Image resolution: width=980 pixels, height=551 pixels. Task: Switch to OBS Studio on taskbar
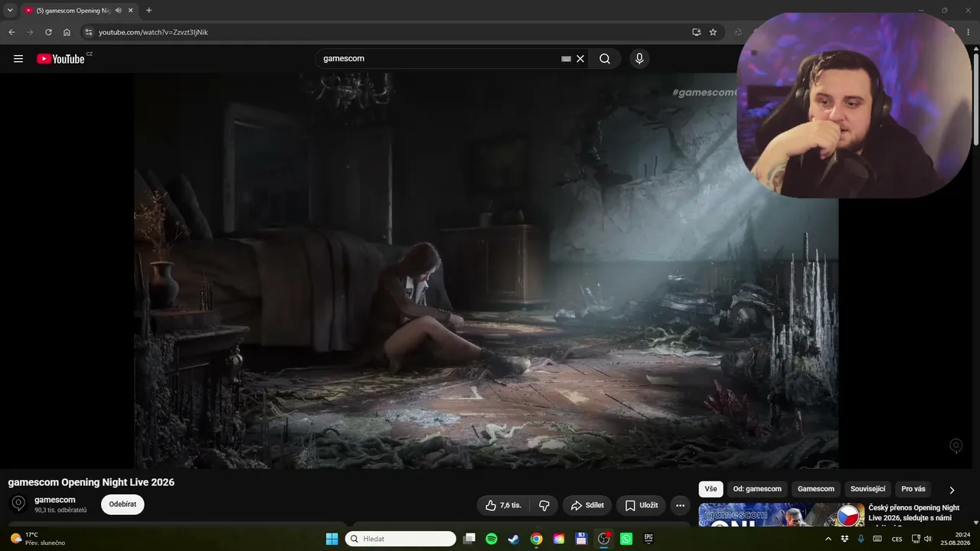click(x=604, y=539)
